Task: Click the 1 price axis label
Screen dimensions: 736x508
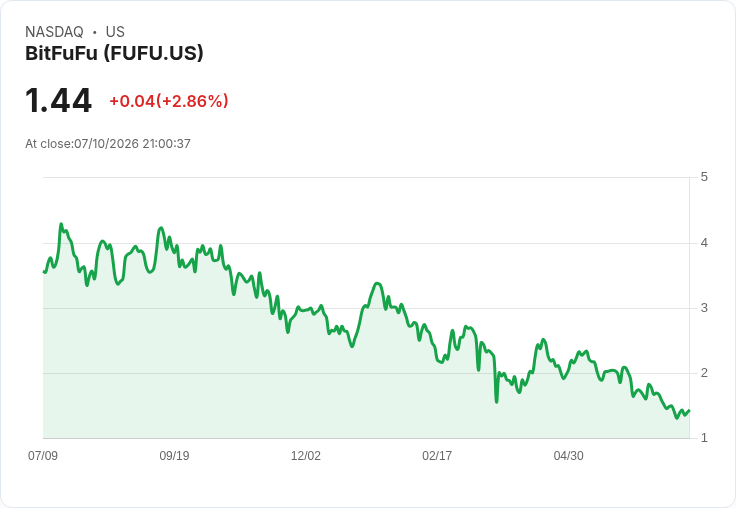Action: [704, 438]
